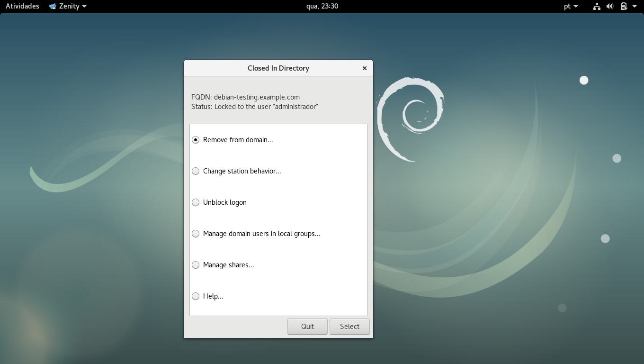Viewport: 644px width, 364px height.
Task: Click the wired network status icon
Action: [597, 6]
